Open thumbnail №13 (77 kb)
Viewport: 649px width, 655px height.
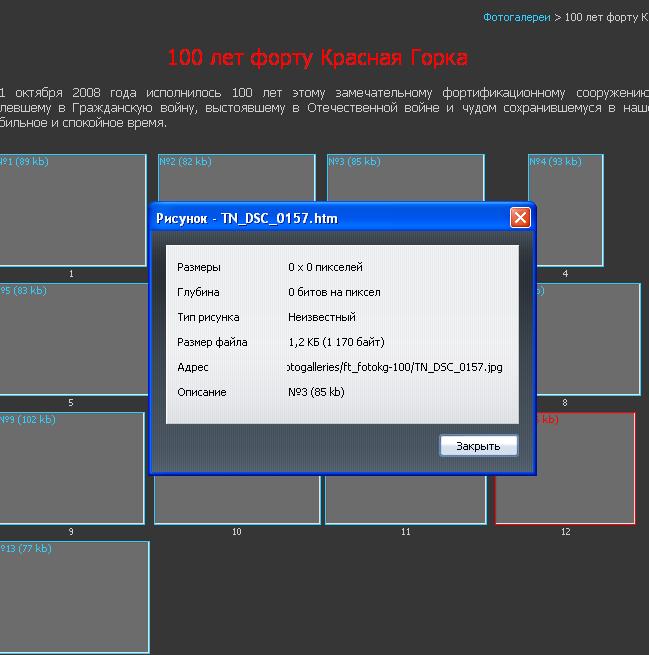click(x=74, y=597)
